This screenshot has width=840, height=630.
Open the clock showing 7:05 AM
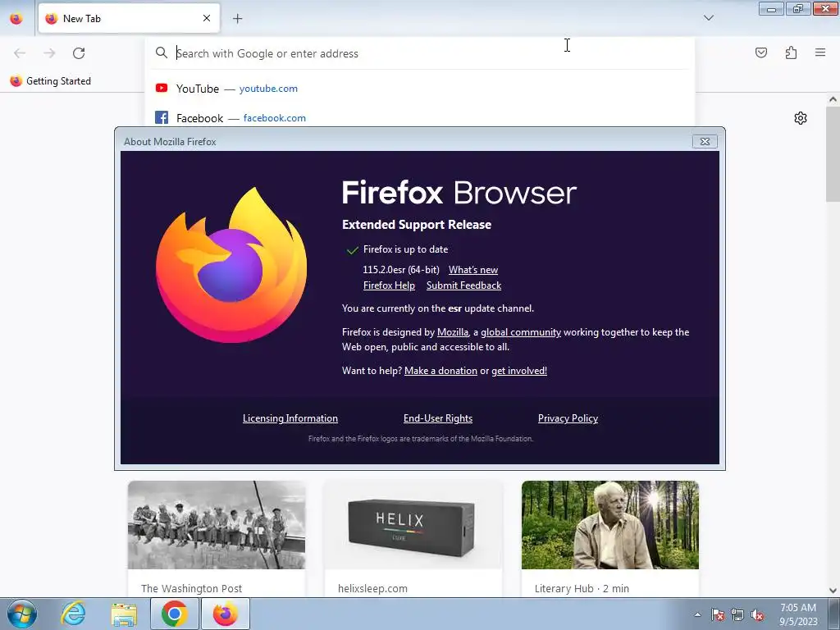click(x=798, y=614)
